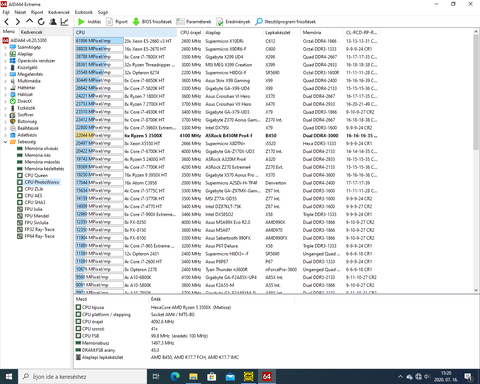This screenshot has height=384, width=480.
Task: Open BIOS frissítések green arrow button
Action: 152,22
